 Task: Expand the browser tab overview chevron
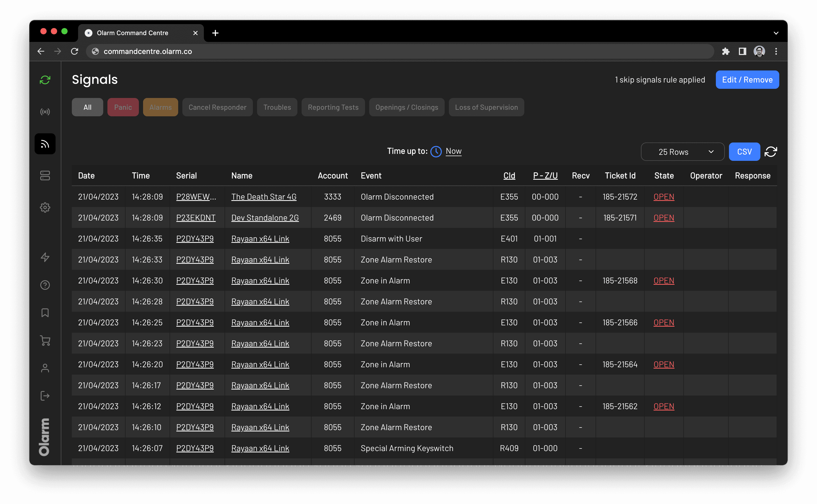776,33
